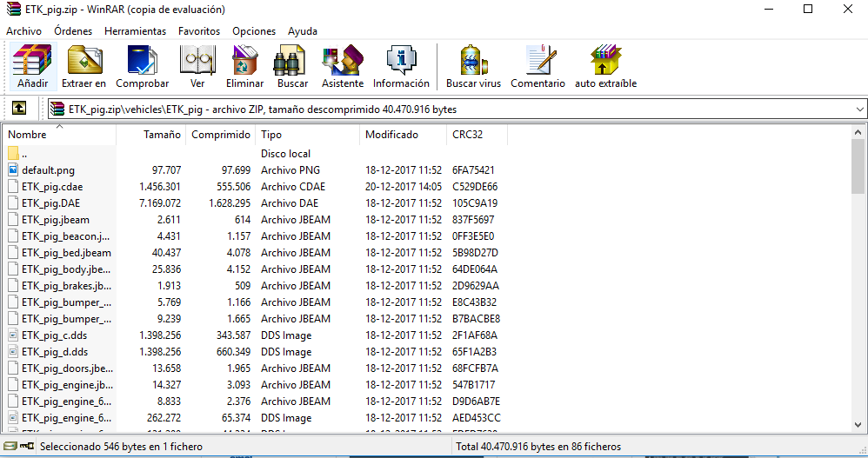This screenshot has height=458, width=868.
Task: Click the 'Disco local' type cell
Action: pyautogui.click(x=285, y=153)
